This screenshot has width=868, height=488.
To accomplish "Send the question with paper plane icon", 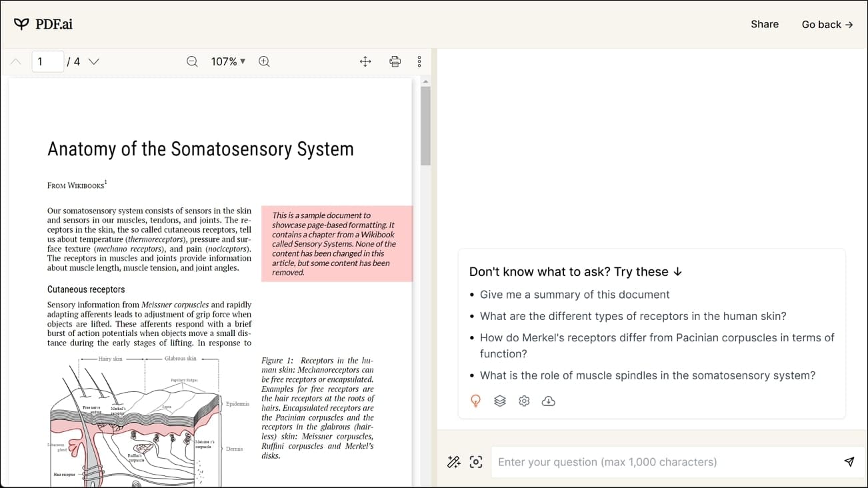I will [849, 462].
